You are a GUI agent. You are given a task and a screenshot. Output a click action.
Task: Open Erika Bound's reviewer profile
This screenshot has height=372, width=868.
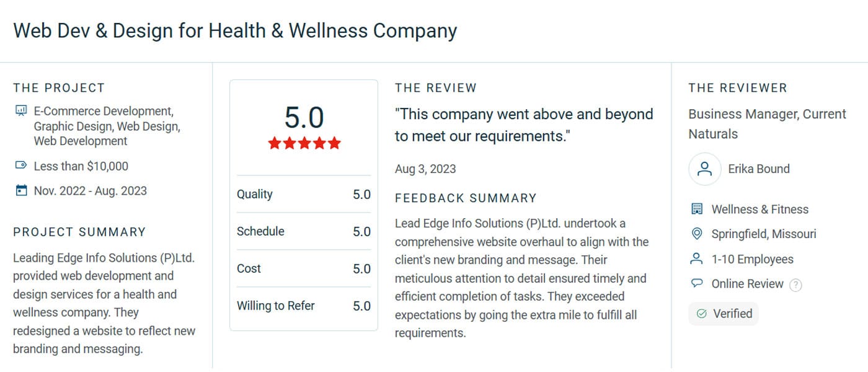click(x=759, y=169)
